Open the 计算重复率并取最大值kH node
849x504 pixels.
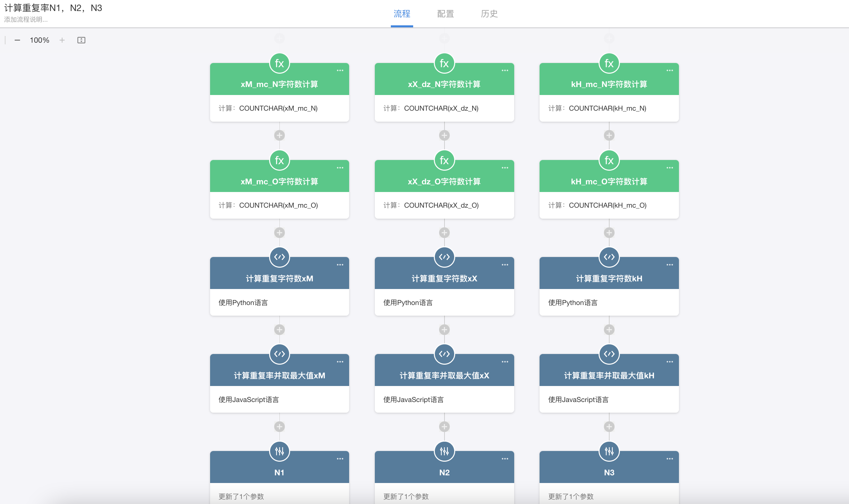(609, 375)
